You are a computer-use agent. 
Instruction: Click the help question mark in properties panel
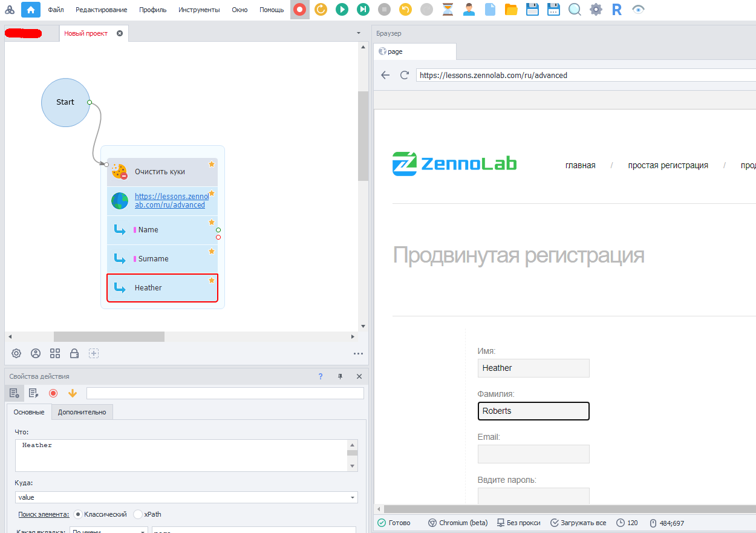tap(321, 376)
